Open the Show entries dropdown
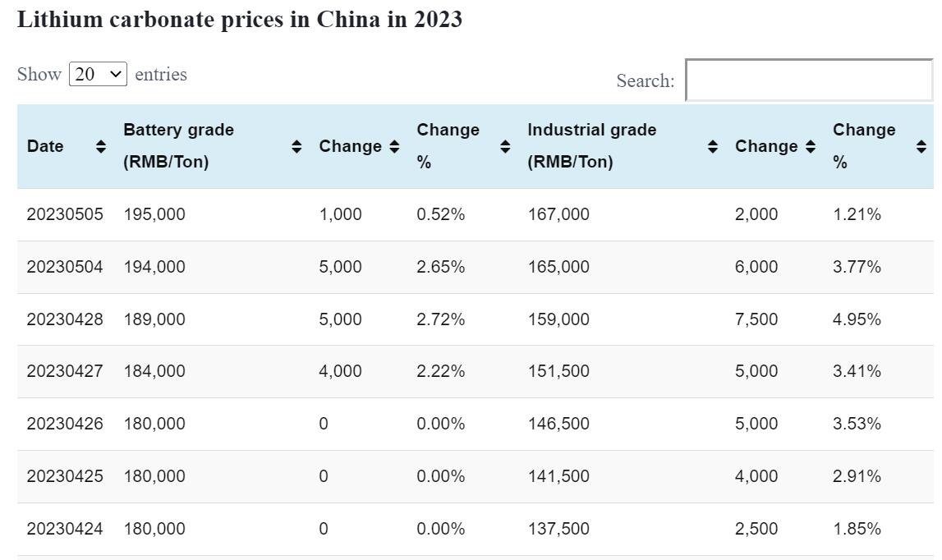Screen dimensions: 942x560 (98, 74)
